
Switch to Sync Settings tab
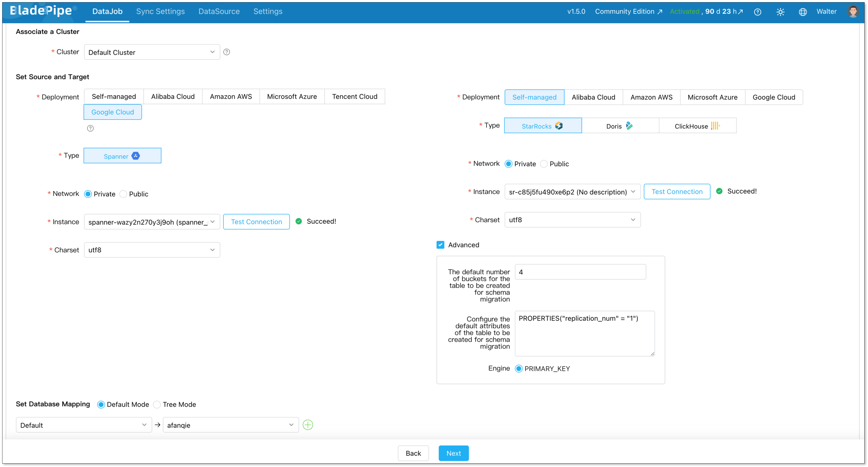pyautogui.click(x=160, y=11)
